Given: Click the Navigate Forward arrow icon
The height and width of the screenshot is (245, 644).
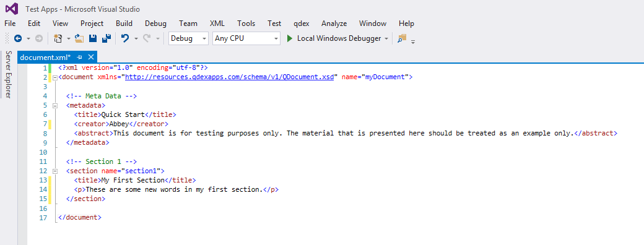Looking at the screenshot, I should (x=38, y=38).
